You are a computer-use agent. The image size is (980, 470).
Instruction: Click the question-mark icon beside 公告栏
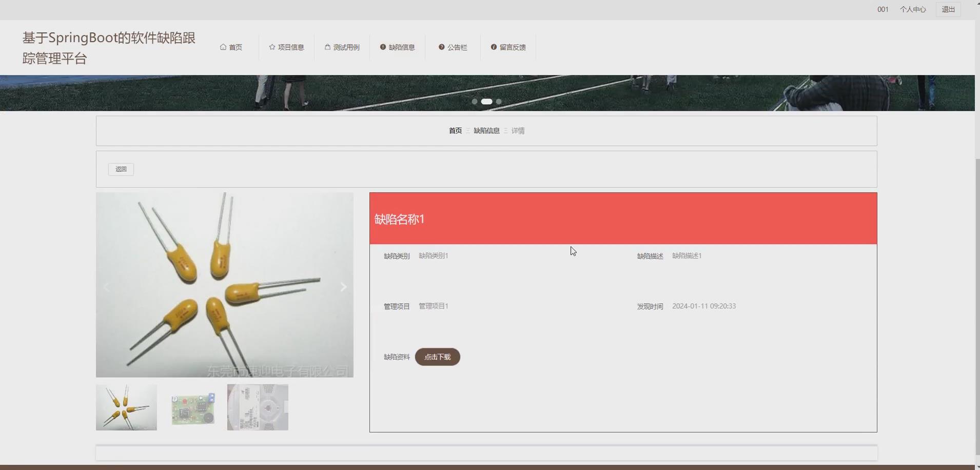(442, 47)
